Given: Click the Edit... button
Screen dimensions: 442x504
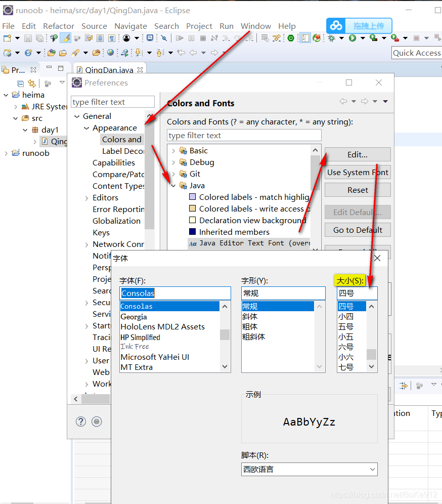Looking at the screenshot, I should coord(358,155).
